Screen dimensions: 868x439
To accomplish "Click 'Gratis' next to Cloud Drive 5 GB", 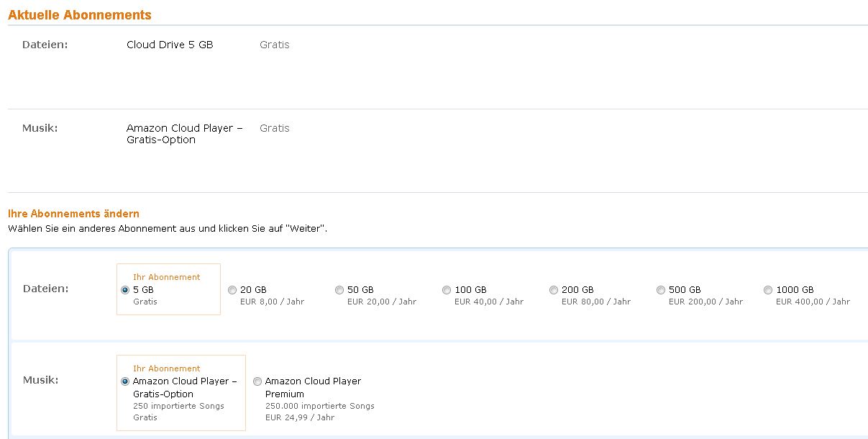I will [275, 45].
